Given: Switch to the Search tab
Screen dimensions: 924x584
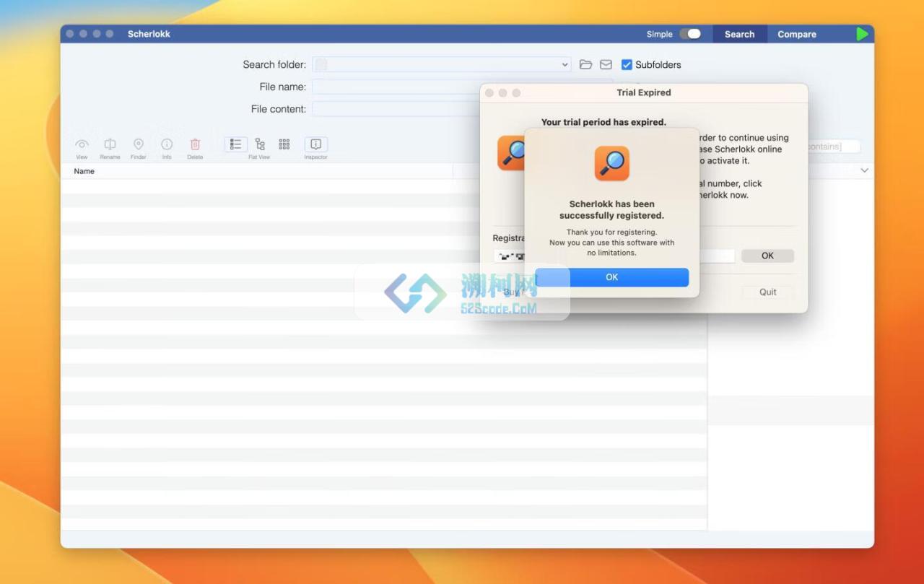Looking at the screenshot, I should coord(740,34).
